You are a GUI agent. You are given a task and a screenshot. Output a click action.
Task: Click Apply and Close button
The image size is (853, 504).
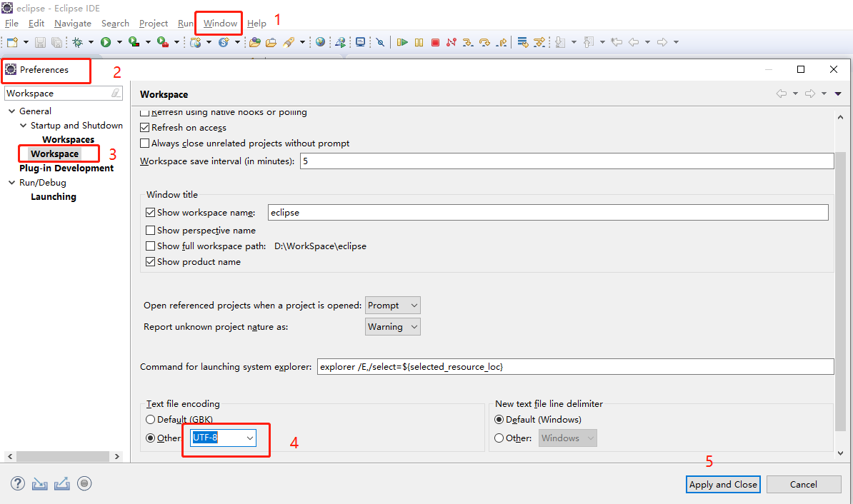coord(723,485)
